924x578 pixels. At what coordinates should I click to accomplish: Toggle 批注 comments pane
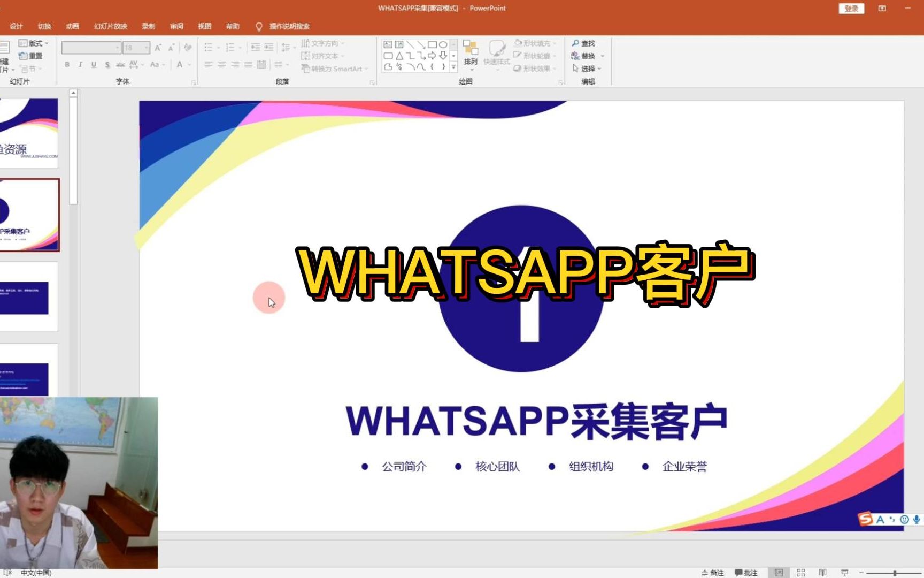tap(746, 573)
